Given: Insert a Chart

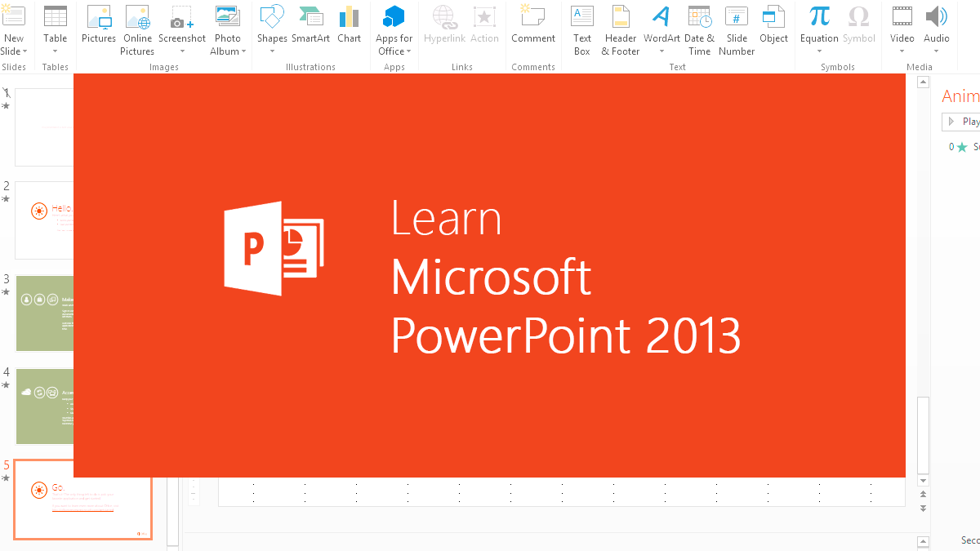Looking at the screenshot, I should [x=349, y=24].
